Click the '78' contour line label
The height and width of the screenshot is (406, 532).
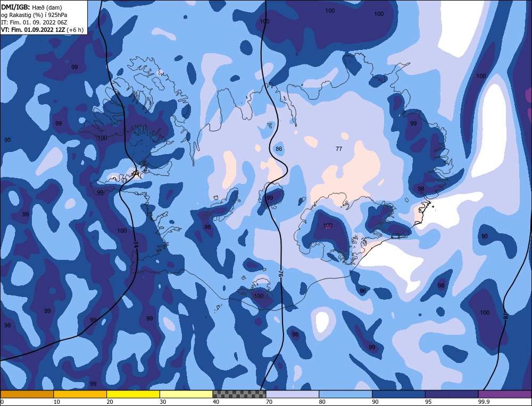click(x=505, y=316)
